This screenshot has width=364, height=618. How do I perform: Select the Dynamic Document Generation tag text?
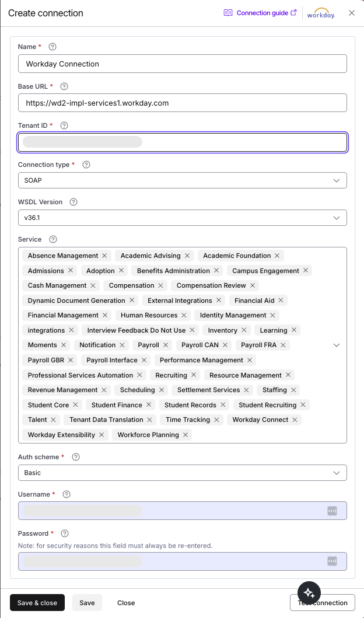(76, 301)
